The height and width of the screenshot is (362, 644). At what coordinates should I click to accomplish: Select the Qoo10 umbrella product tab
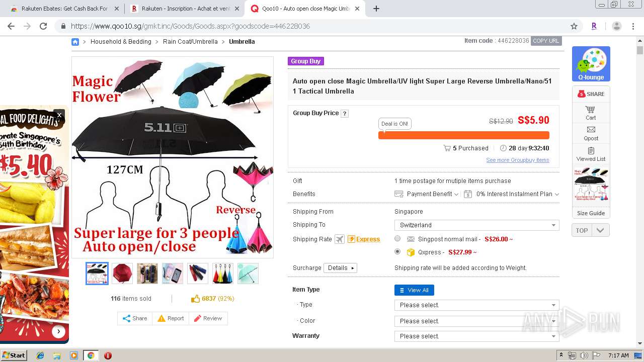[x=305, y=9]
